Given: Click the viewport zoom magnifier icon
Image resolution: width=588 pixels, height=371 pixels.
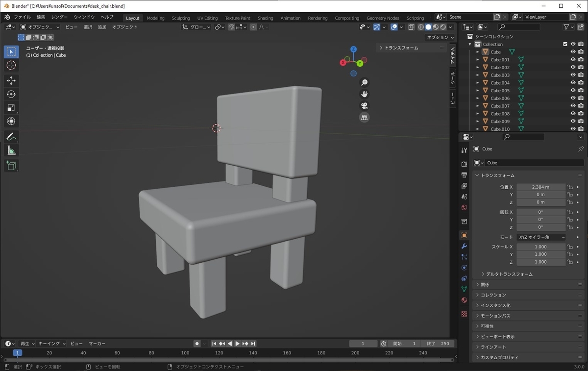Looking at the screenshot, I should click(x=364, y=82).
